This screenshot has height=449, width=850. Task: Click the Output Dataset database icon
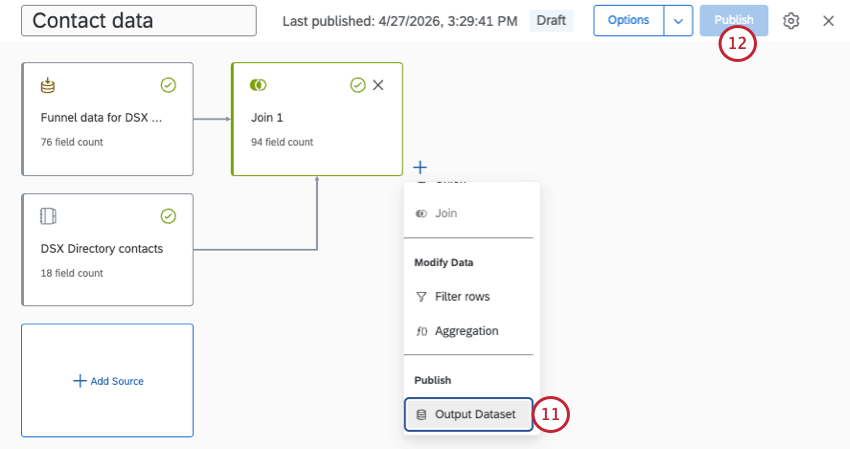(x=421, y=415)
